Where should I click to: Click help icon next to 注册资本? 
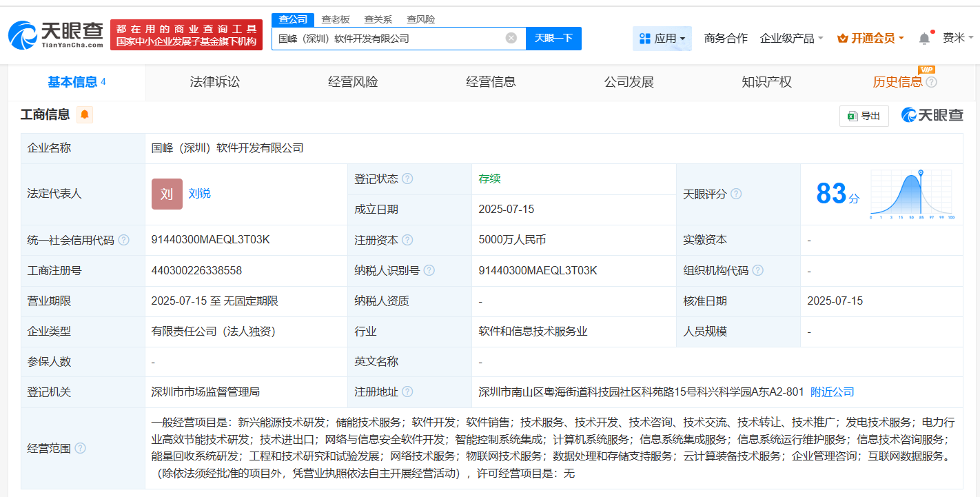coord(407,240)
